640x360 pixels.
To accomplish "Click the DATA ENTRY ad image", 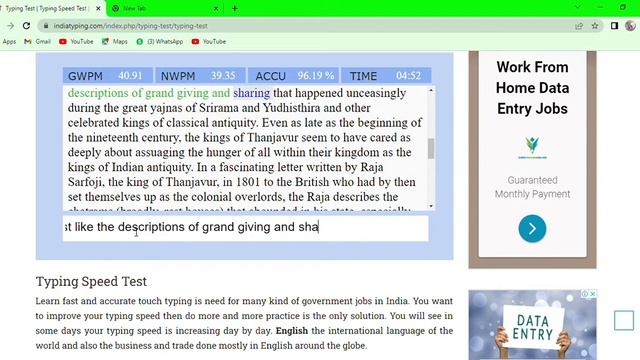I will coord(532,325).
